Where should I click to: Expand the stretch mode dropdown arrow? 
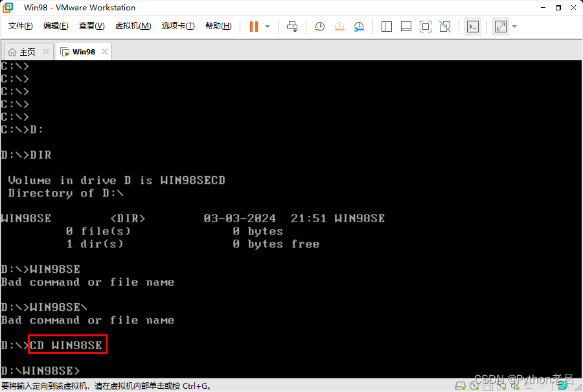point(514,27)
